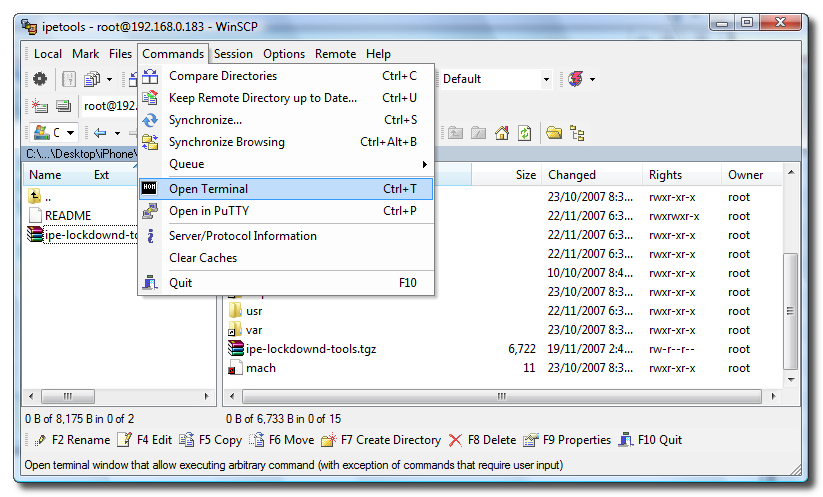Select the var folder in remote panel

tap(246, 330)
